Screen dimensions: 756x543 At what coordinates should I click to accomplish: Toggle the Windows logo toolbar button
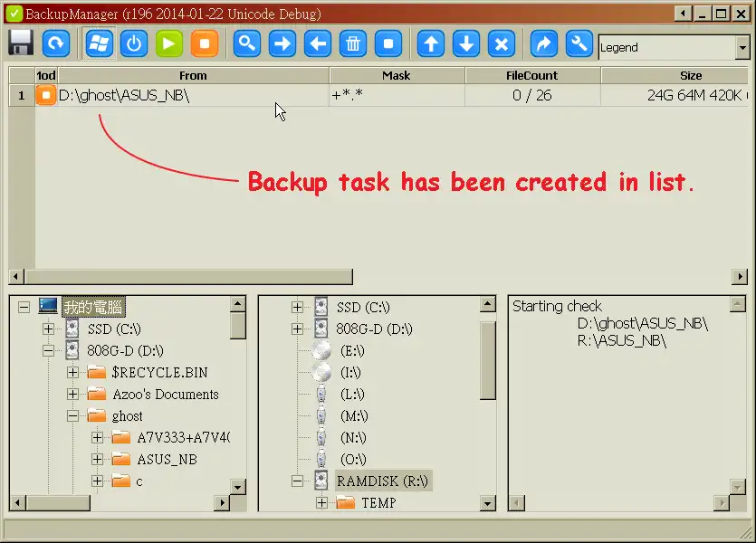(99, 43)
